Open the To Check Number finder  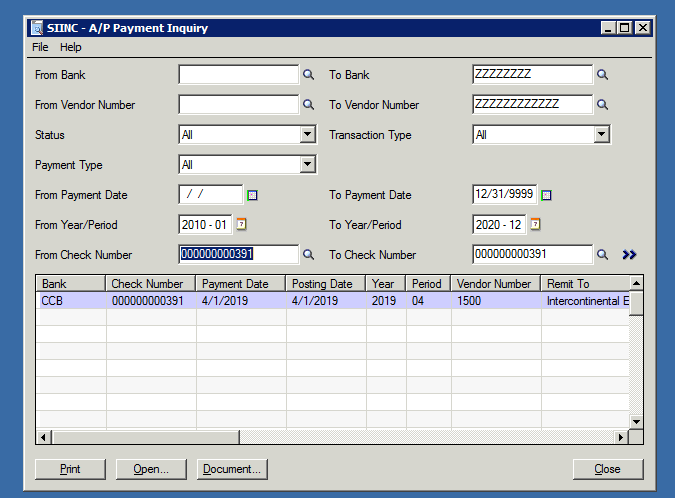click(603, 255)
